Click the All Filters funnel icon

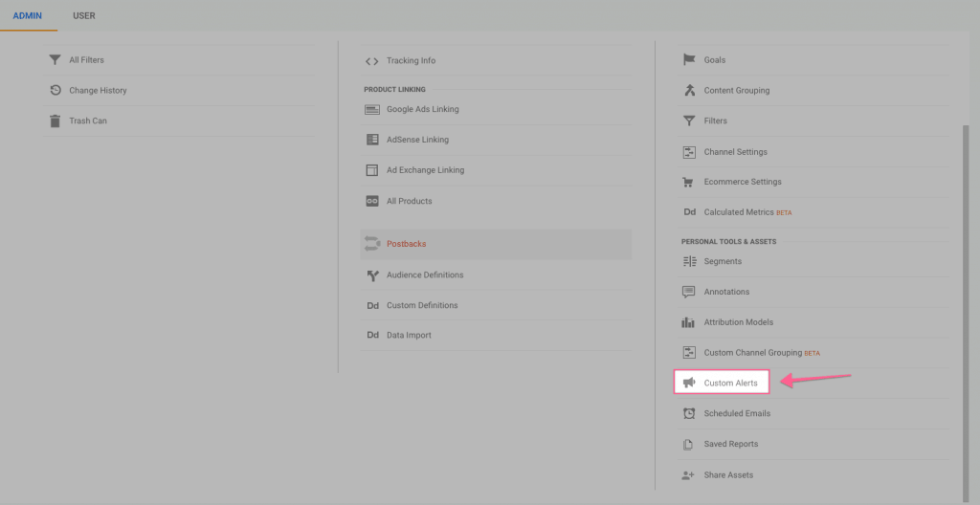pos(56,60)
